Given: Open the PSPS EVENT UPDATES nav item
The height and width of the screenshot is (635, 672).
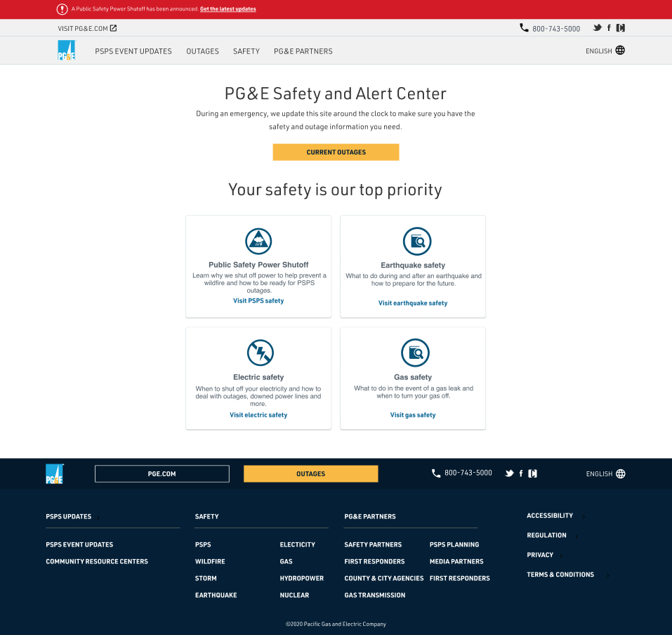Looking at the screenshot, I should point(133,51).
